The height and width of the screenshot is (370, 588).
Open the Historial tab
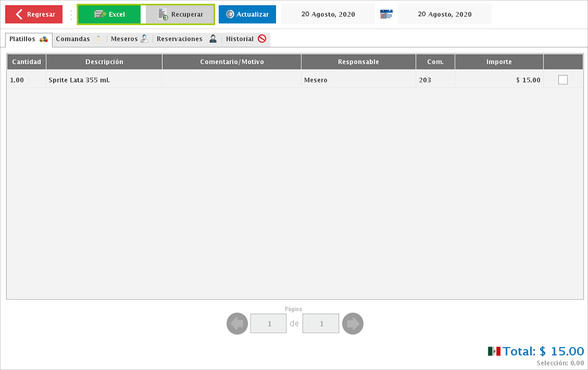point(240,39)
